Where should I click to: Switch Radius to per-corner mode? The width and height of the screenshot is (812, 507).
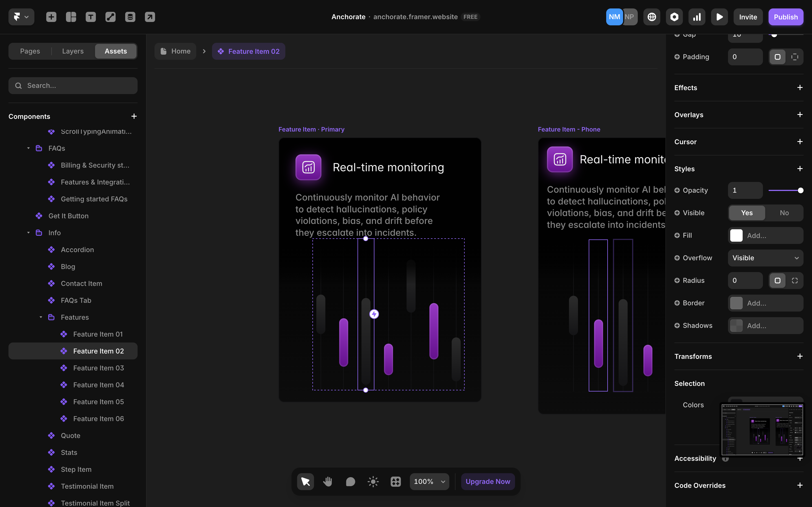(x=795, y=280)
